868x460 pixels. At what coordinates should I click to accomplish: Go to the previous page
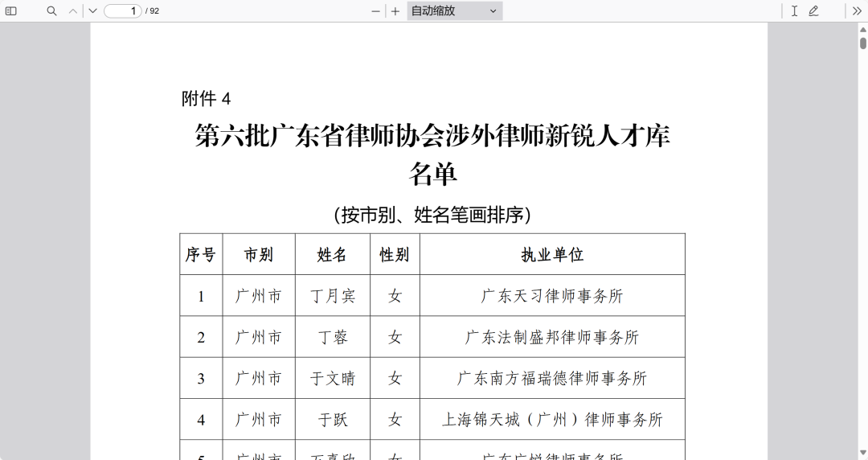(x=72, y=11)
